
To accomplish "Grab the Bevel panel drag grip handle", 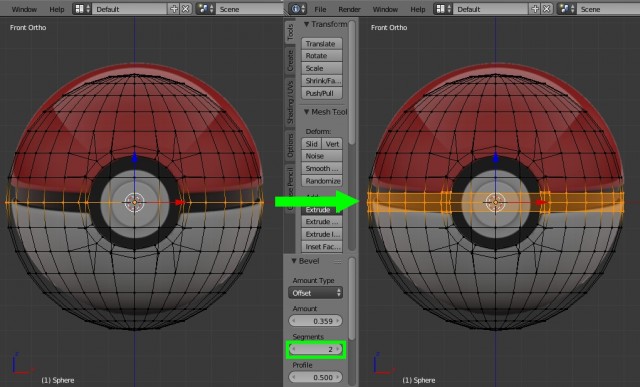I will tap(338, 261).
